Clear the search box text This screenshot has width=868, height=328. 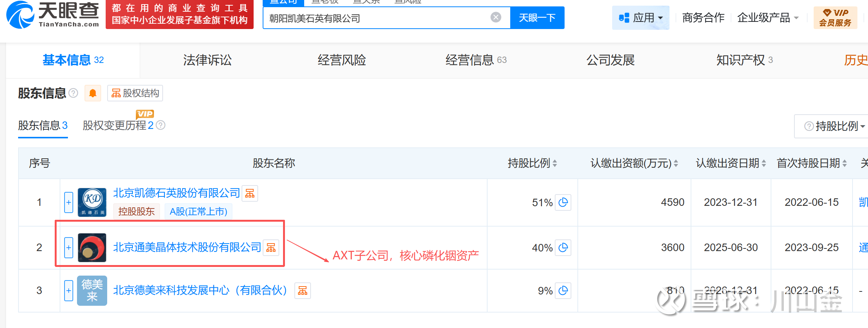(496, 17)
